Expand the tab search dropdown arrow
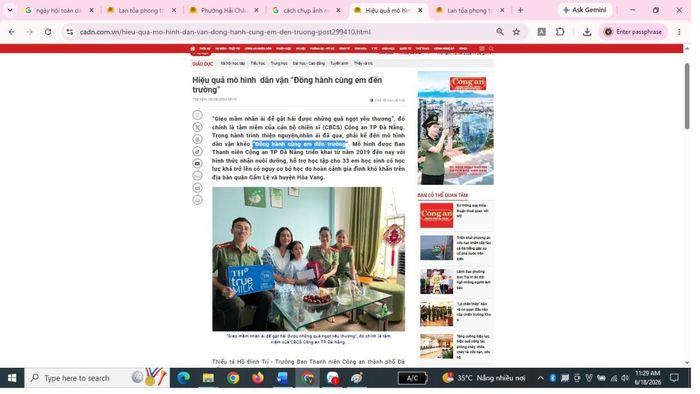Screen dimensions: 700x394 click(10, 10)
